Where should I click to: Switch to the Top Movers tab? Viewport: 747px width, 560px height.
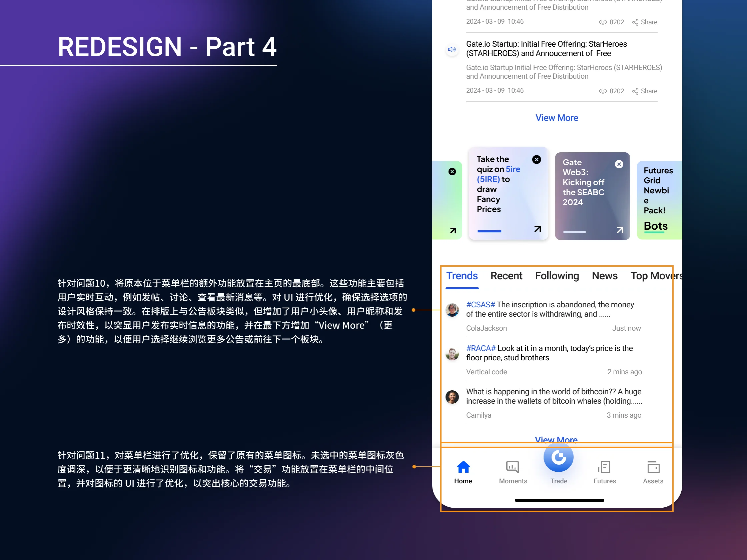656,276
